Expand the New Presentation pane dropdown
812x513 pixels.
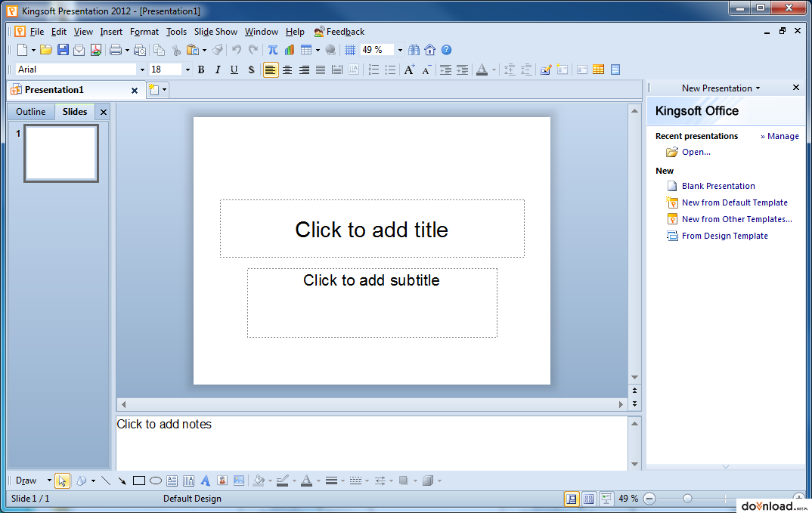coord(758,88)
